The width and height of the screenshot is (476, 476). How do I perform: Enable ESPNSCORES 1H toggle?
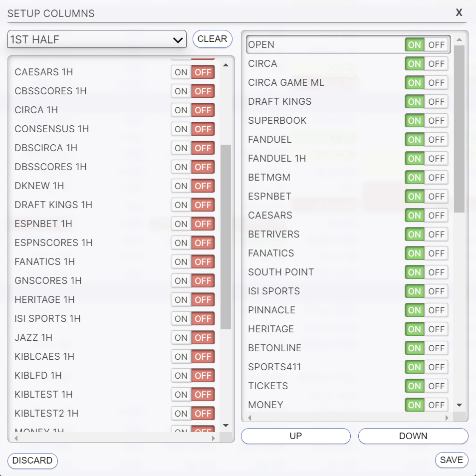[x=181, y=243]
